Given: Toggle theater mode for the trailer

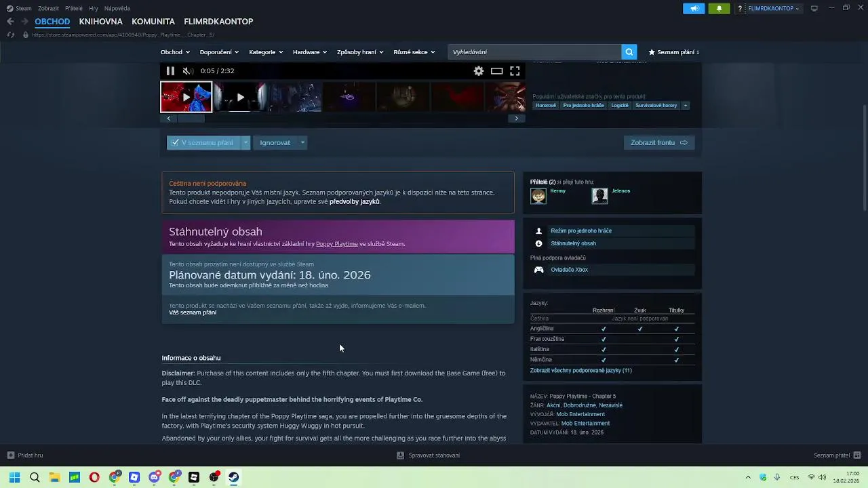Looking at the screenshot, I should [497, 71].
